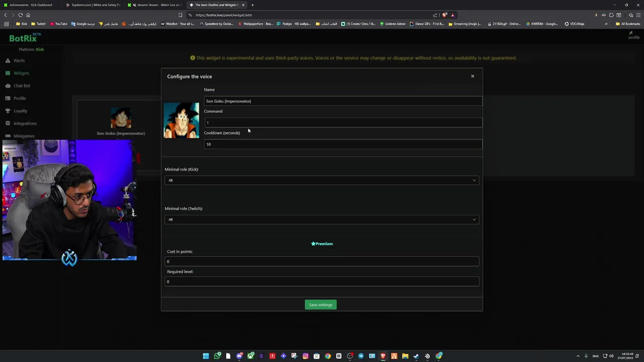This screenshot has width=644, height=362.
Task: Open the Minimal role (Kick) dropdown
Action: pyautogui.click(x=321, y=180)
